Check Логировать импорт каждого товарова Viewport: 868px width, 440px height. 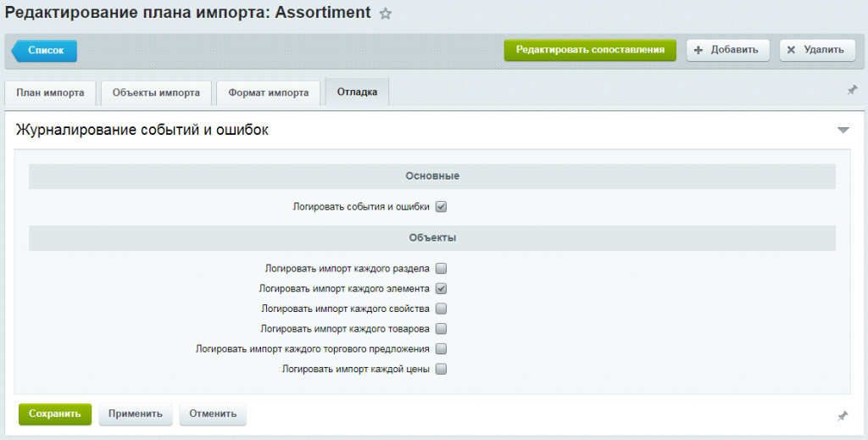pos(441,329)
